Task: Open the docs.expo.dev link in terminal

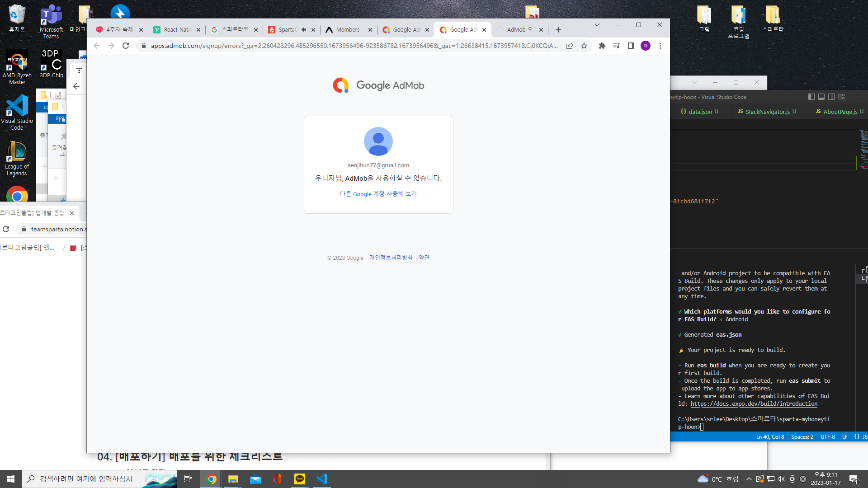Action: (754, 404)
